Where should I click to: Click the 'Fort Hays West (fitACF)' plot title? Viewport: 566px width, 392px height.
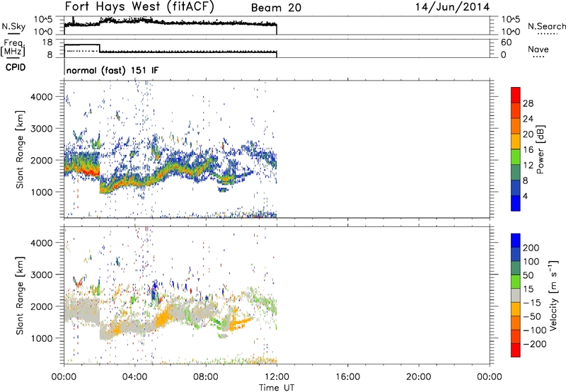pos(139,7)
